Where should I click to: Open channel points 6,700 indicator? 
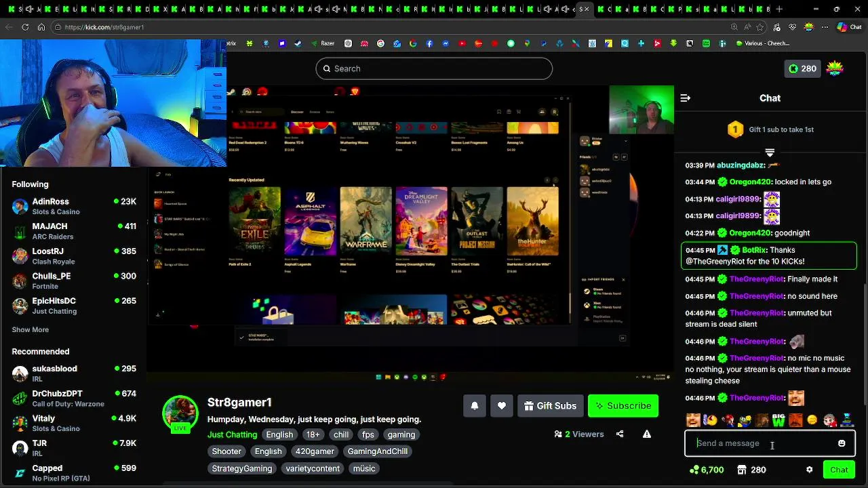(707, 470)
